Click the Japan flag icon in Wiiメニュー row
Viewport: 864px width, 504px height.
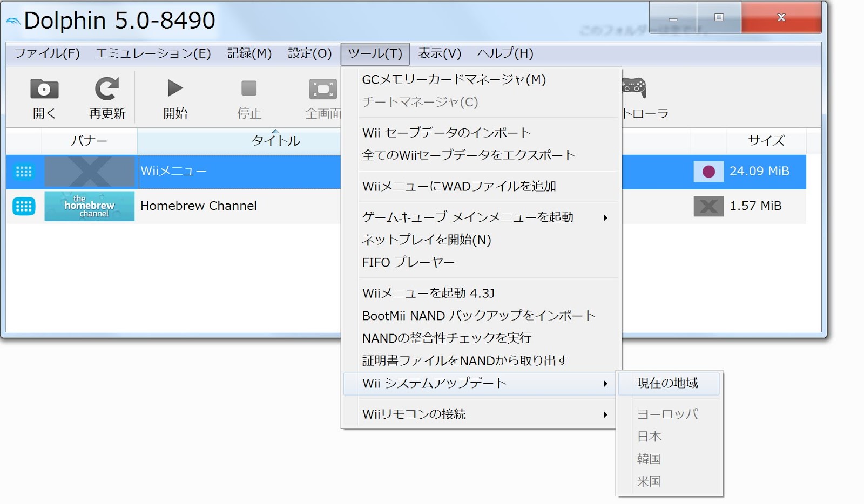coord(708,172)
